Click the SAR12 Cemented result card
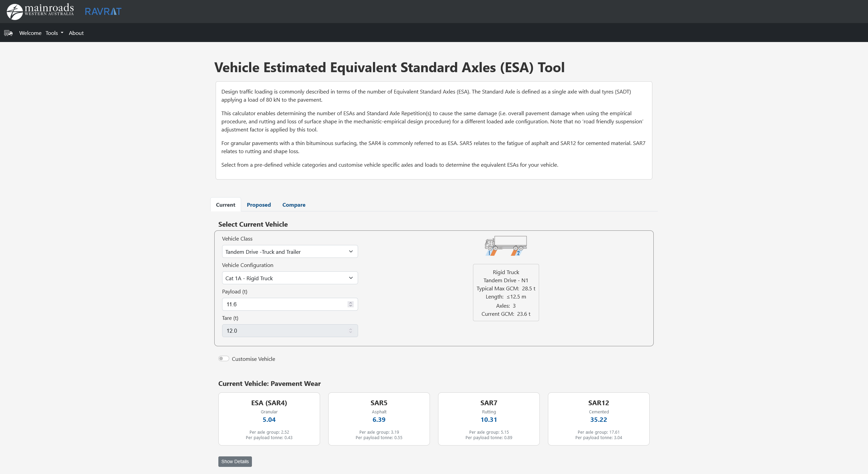 point(598,419)
